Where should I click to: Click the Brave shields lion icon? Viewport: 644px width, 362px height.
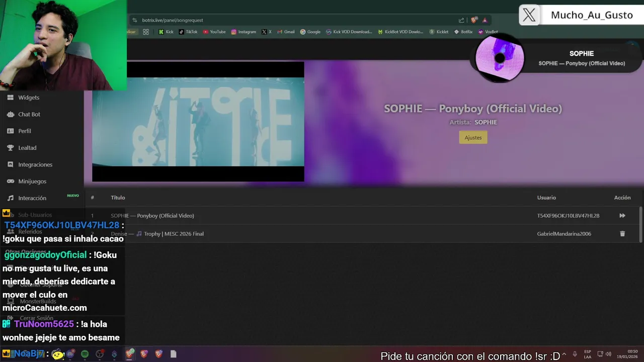coord(474,20)
